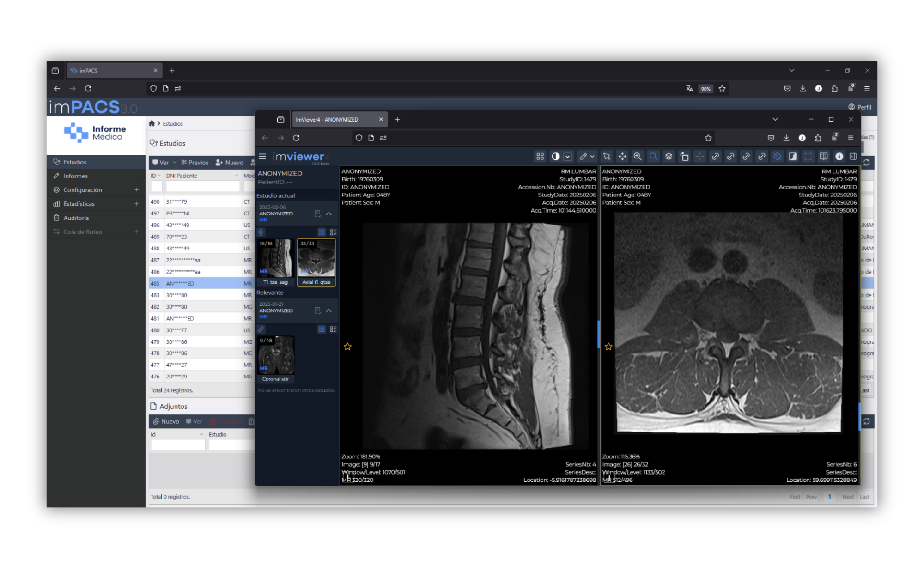Select the pan move tool

pos(622,157)
